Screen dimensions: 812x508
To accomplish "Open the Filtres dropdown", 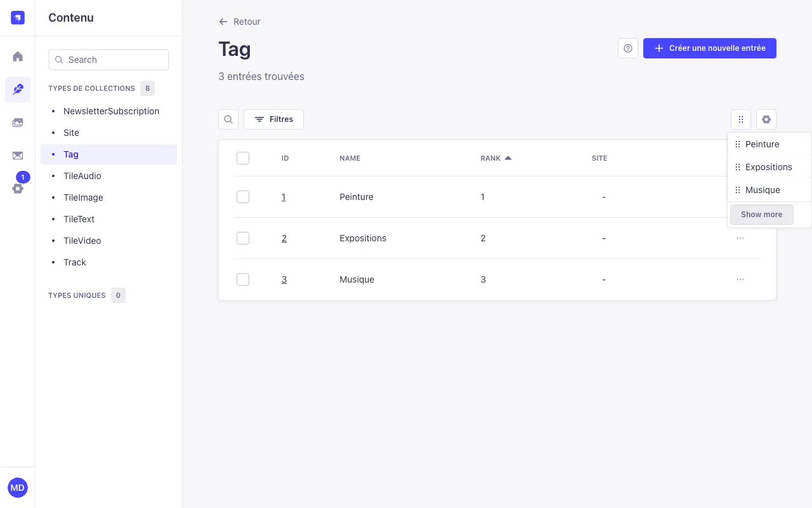I will point(273,119).
